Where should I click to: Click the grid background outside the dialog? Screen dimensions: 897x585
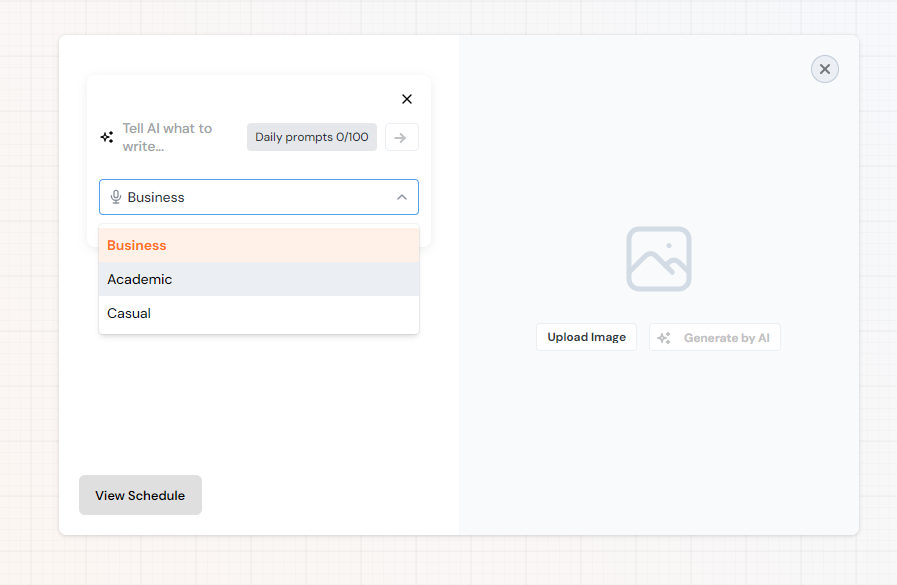coord(28,300)
